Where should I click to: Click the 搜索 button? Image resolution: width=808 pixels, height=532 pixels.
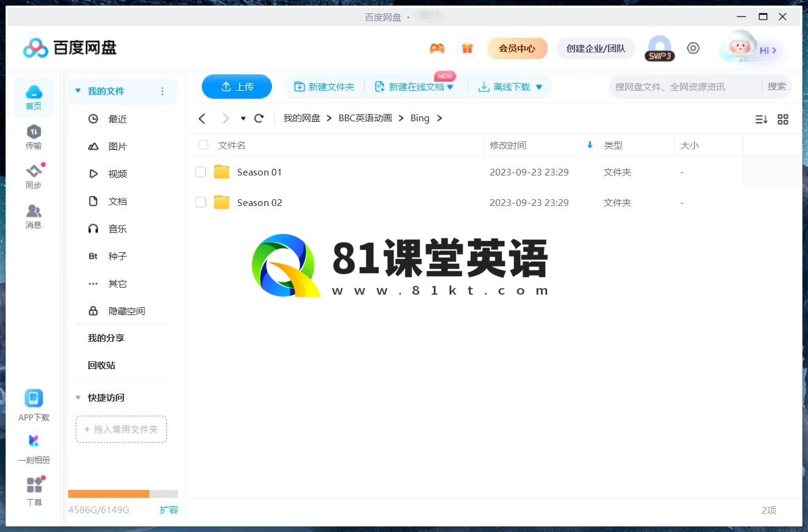776,87
